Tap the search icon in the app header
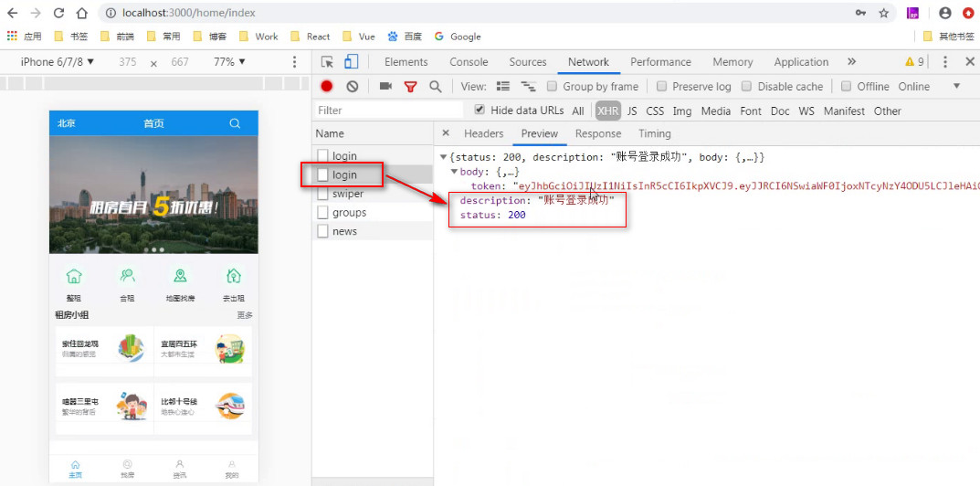Screen dimensions: 980x486 pyautogui.click(x=235, y=123)
